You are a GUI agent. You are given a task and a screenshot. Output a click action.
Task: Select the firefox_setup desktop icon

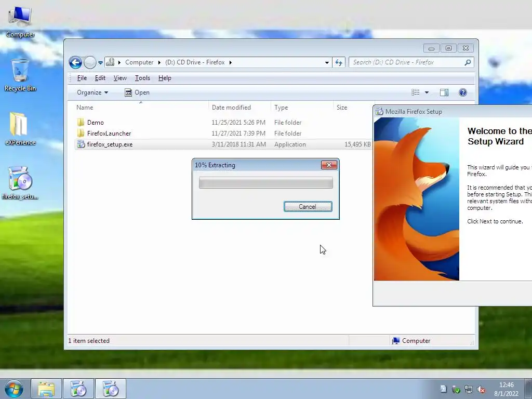20,182
